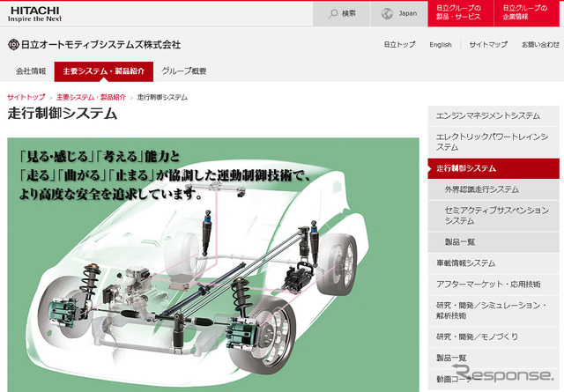The image size is (564, 392).
Task: Click the globe icon beside Japan
Action: coord(387,14)
